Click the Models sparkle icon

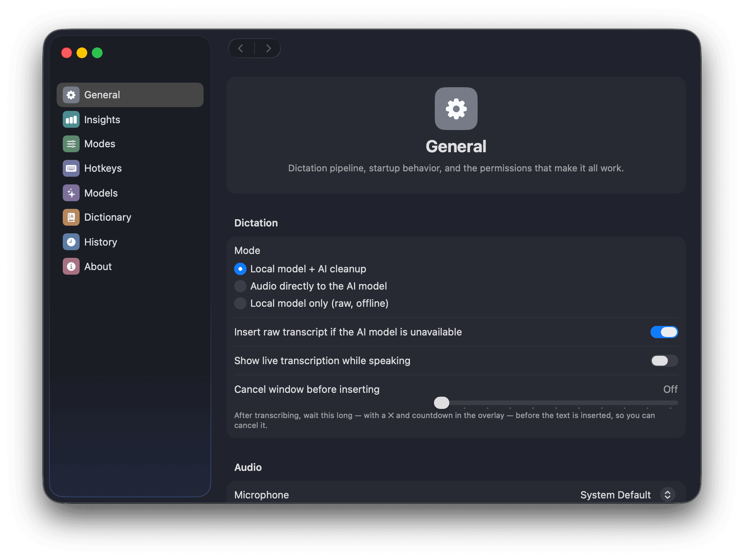point(71,193)
